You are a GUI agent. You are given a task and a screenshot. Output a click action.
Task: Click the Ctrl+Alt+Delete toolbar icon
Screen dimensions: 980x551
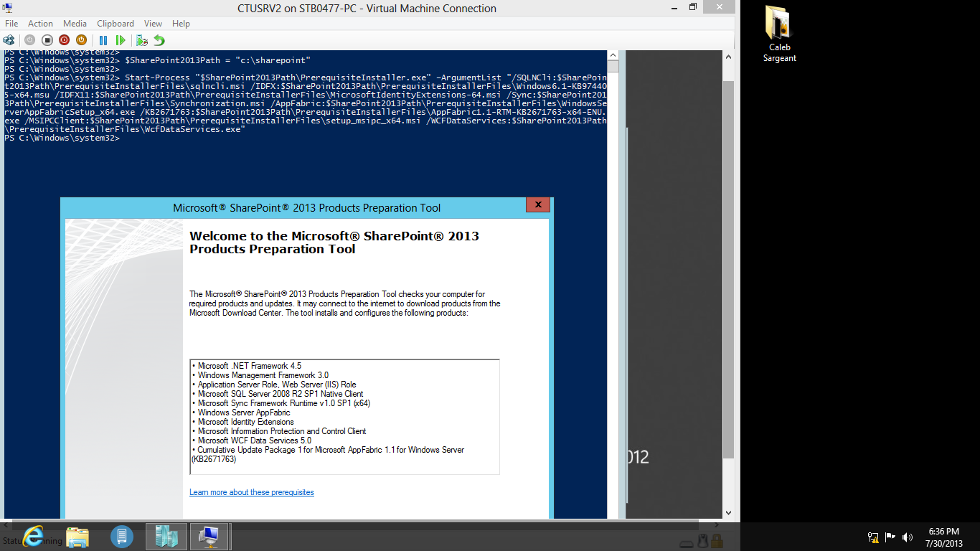[9, 40]
